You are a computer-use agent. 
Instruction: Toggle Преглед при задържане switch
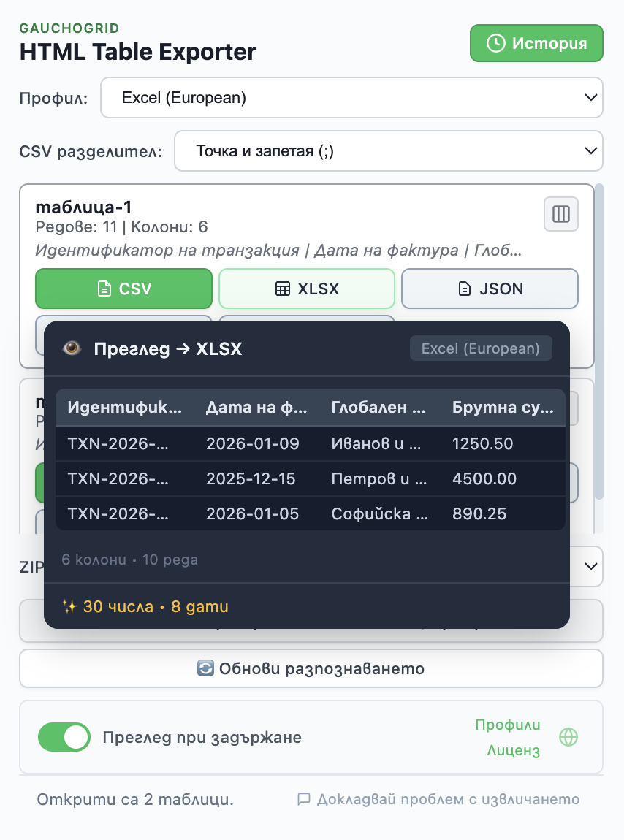click(64, 737)
